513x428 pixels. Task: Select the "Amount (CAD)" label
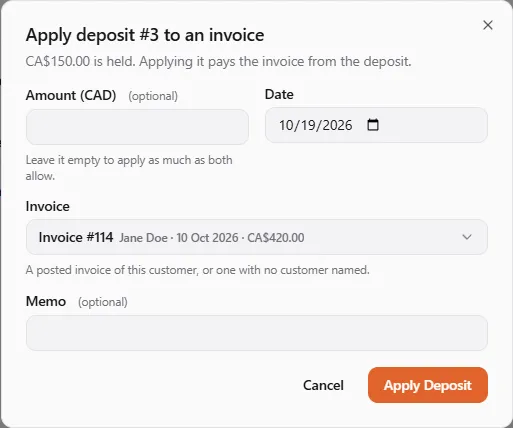(71, 95)
